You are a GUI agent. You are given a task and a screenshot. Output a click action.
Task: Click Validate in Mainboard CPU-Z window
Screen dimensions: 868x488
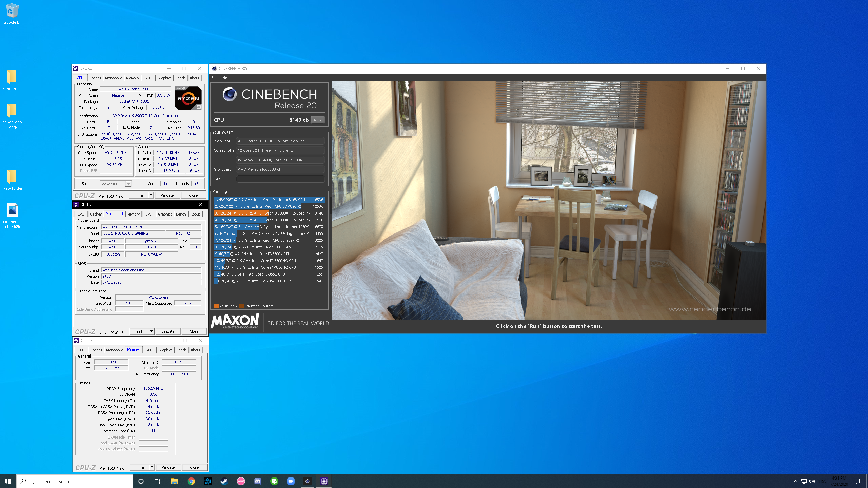pos(168,331)
